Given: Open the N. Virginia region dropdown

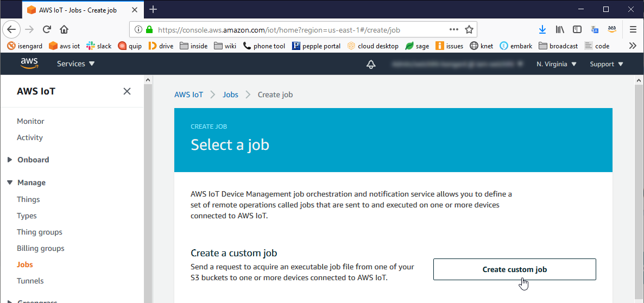Looking at the screenshot, I should 557,64.
